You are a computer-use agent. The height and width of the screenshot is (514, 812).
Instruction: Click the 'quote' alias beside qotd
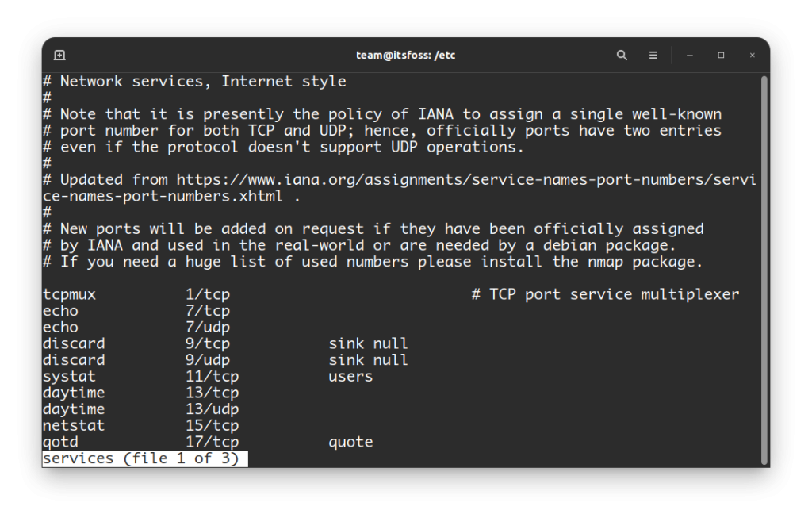pyautogui.click(x=350, y=442)
